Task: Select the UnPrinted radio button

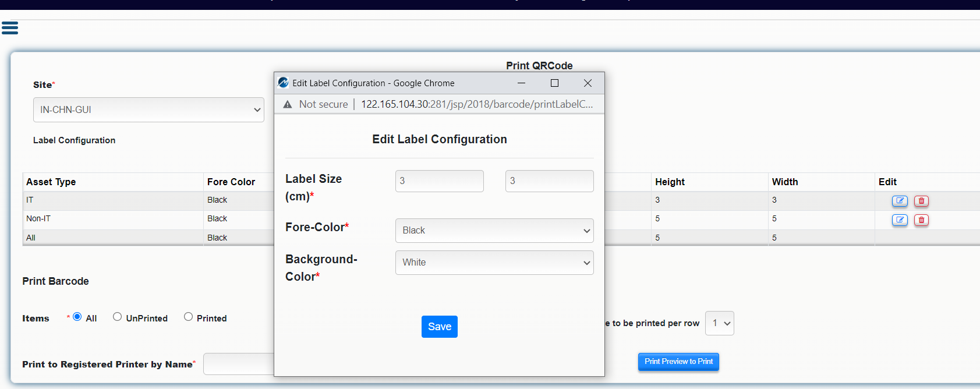Action: tap(117, 317)
